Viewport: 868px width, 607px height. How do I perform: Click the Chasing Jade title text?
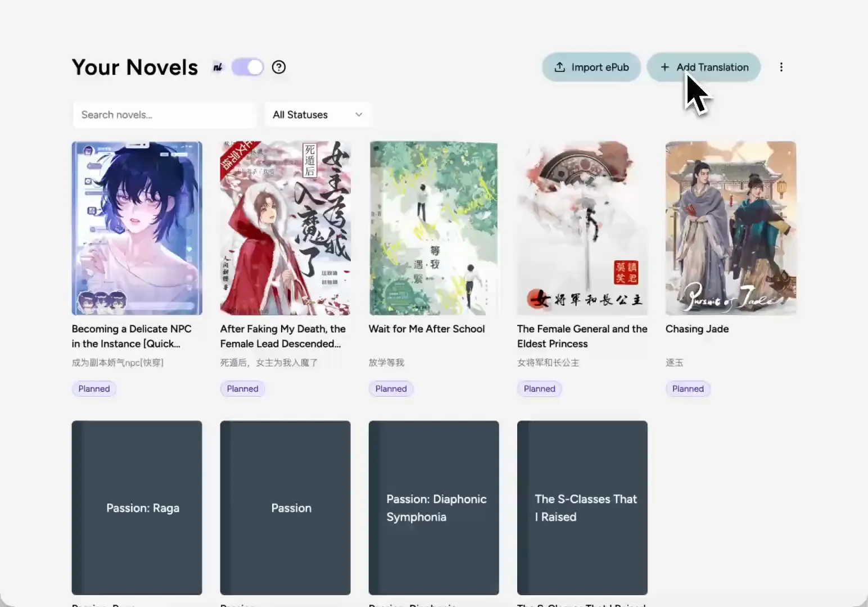(x=697, y=329)
